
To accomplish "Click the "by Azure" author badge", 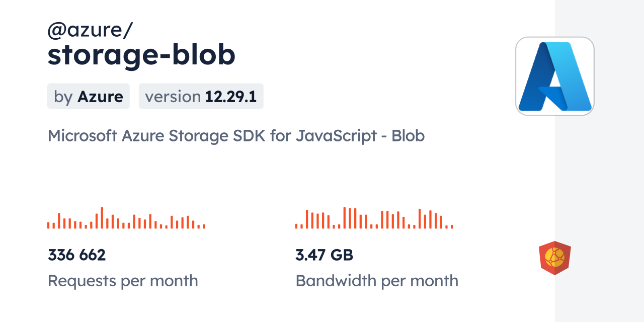I will [x=89, y=96].
